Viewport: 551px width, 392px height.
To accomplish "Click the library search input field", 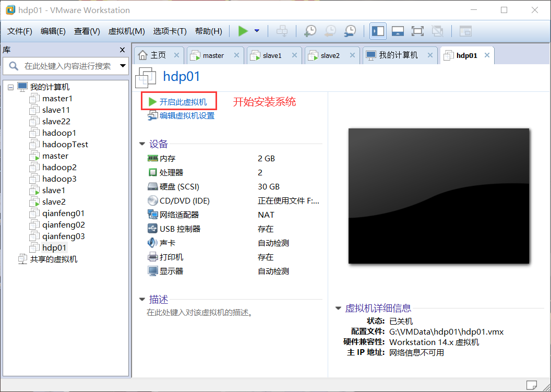I will click(67, 66).
